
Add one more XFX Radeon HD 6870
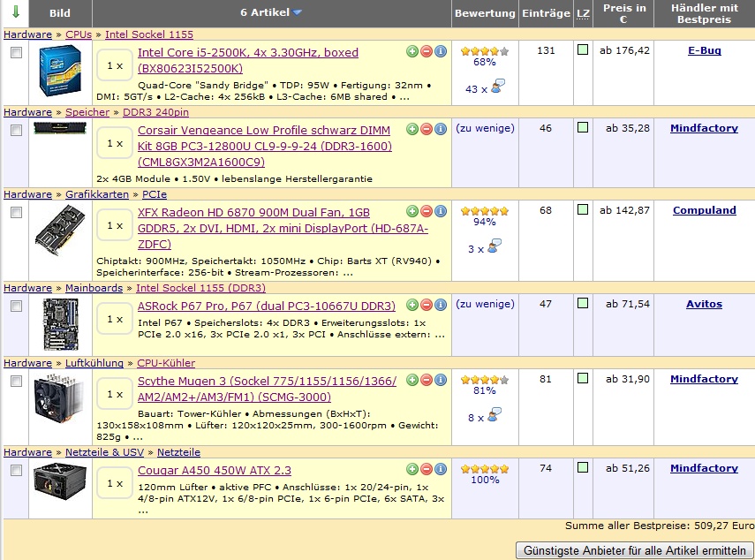412,211
